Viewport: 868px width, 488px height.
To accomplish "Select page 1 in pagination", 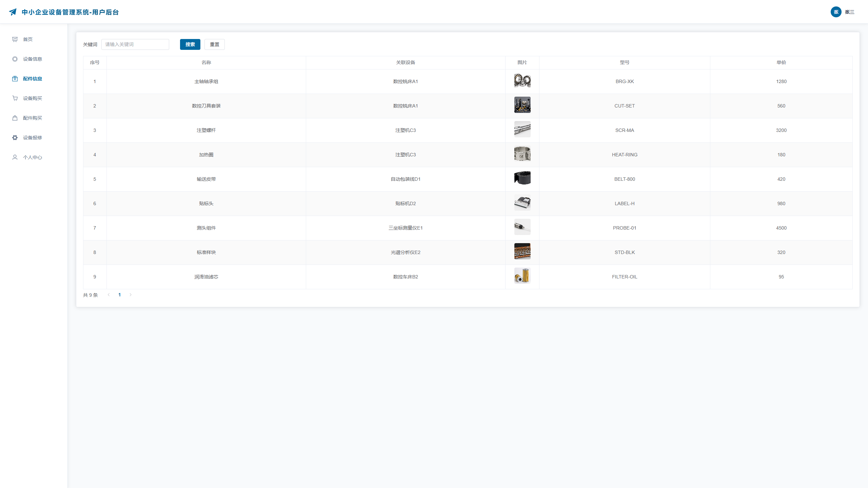I will [x=119, y=295].
